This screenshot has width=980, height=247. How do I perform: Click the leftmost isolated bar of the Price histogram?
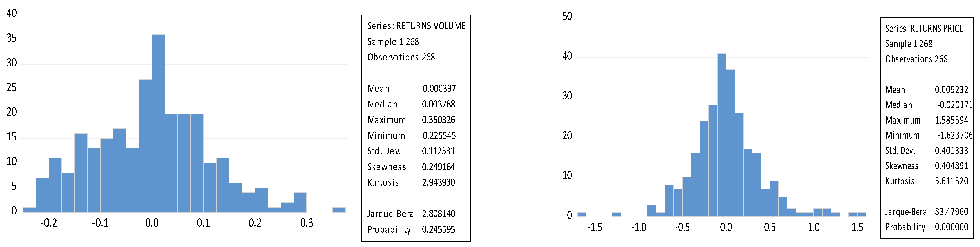pos(581,215)
